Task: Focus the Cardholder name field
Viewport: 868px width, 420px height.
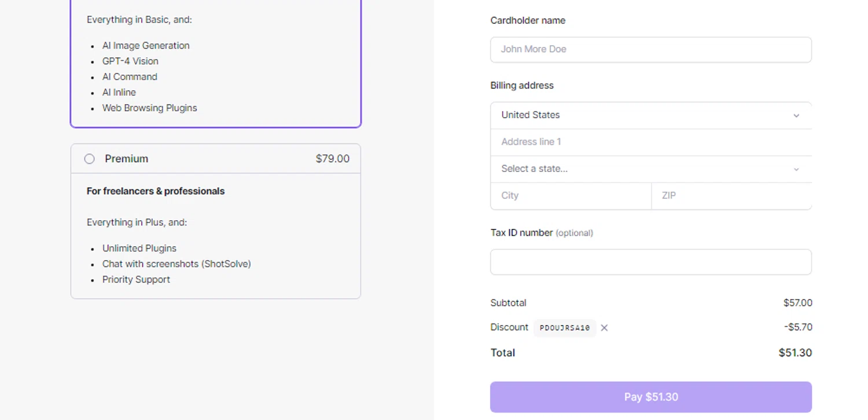Action: (651, 50)
